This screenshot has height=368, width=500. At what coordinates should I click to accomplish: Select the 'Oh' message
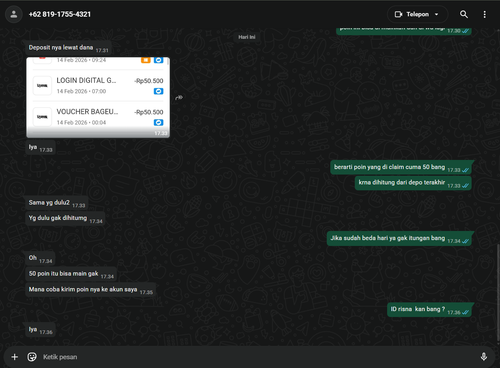40,258
